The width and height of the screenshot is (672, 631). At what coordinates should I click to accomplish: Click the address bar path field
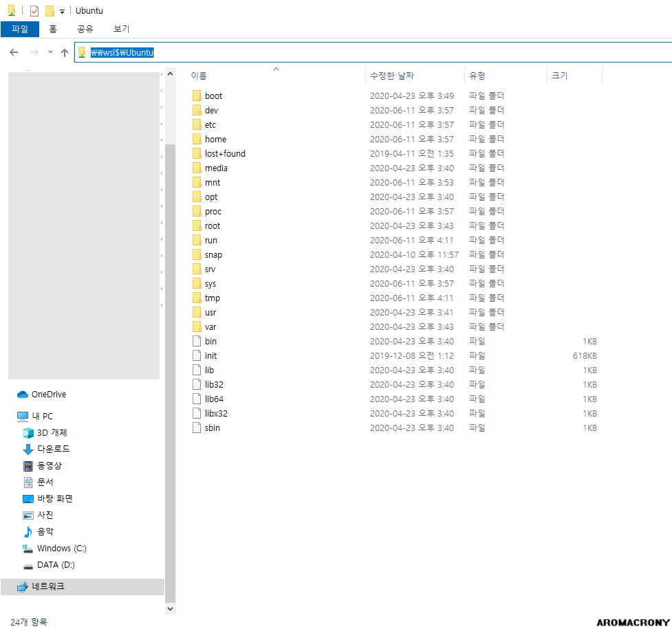373,52
